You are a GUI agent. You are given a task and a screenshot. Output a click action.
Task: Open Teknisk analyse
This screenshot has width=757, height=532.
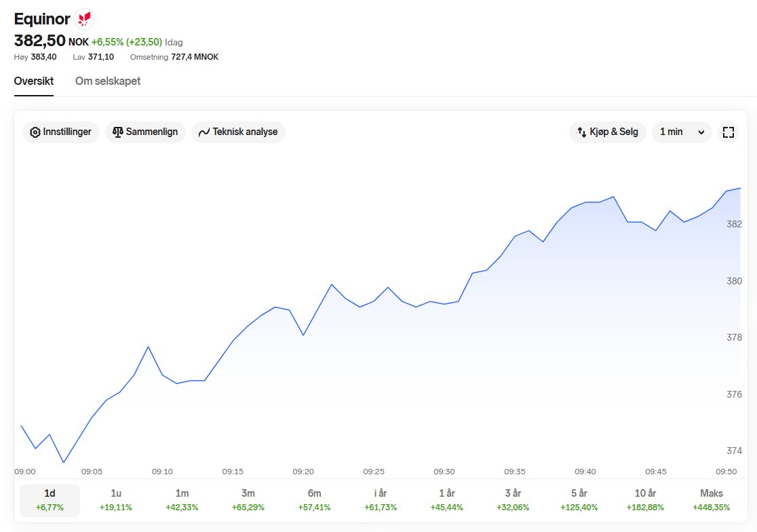(x=239, y=132)
